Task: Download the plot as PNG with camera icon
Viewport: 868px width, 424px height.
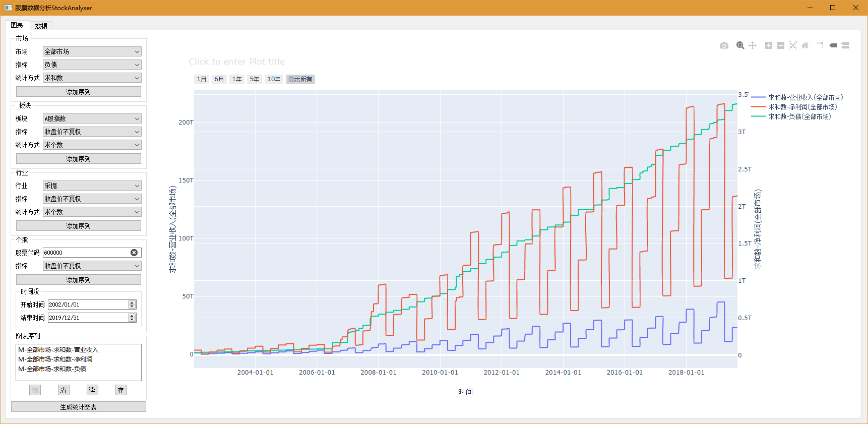Action: (x=724, y=45)
